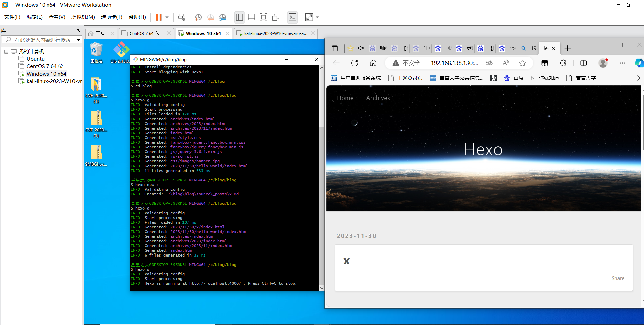This screenshot has width=644, height=325.
Task: Enter VMware full screen mode icon
Action: tap(264, 17)
